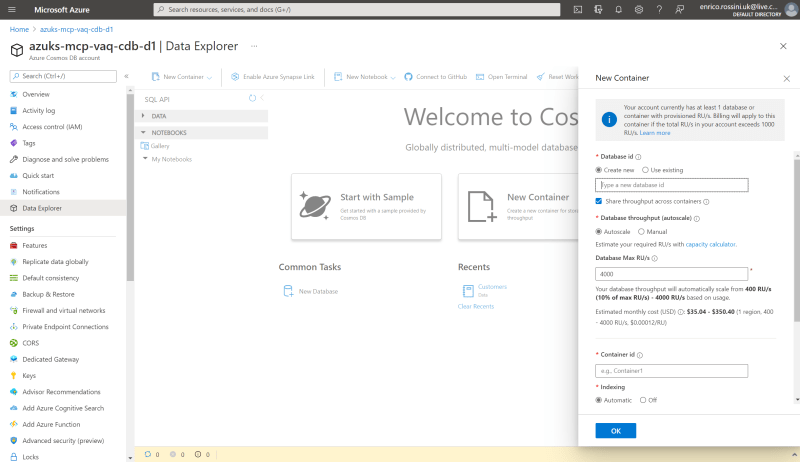
Task: Open the New Container dropdown arrow
Action: (x=209, y=78)
